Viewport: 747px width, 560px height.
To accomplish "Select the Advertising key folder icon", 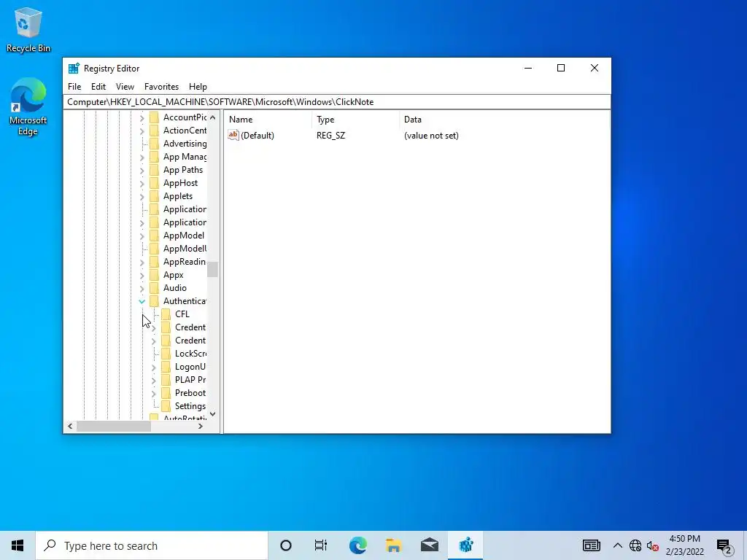I will pos(154,144).
